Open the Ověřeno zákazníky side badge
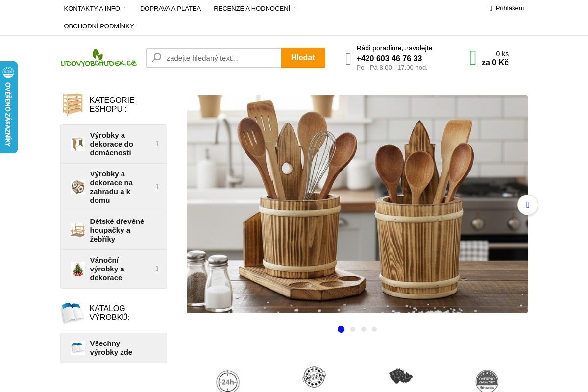 [8, 107]
